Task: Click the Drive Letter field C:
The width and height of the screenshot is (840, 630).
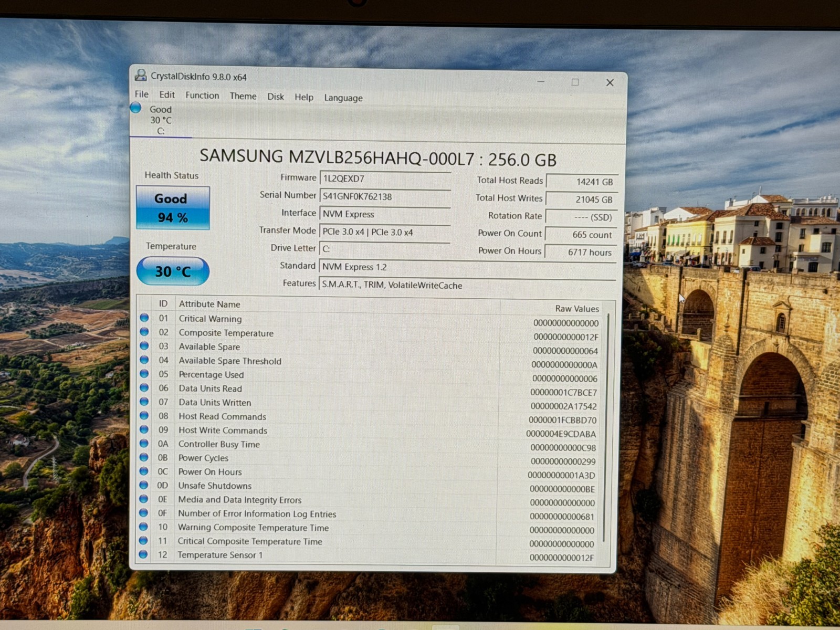Action: [x=385, y=249]
